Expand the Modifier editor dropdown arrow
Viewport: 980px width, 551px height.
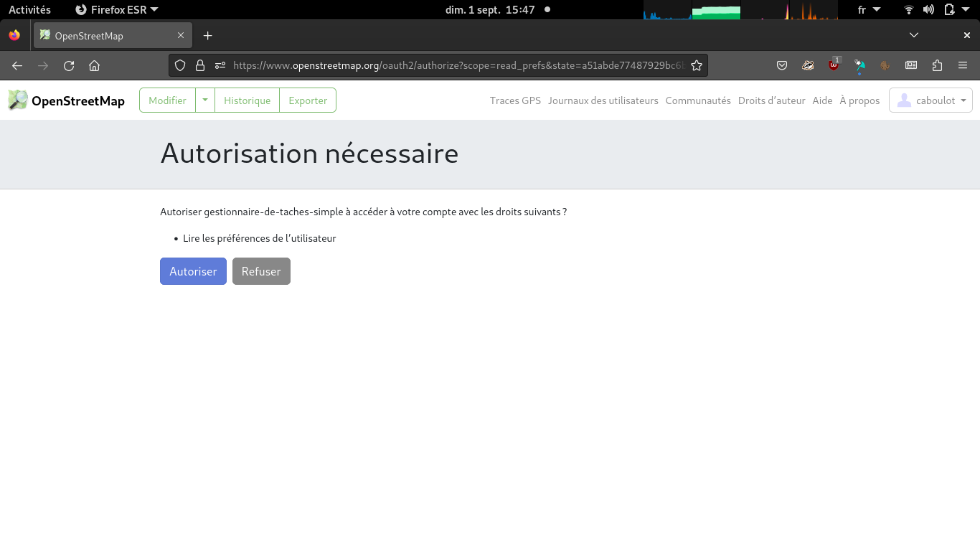pyautogui.click(x=205, y=100)
